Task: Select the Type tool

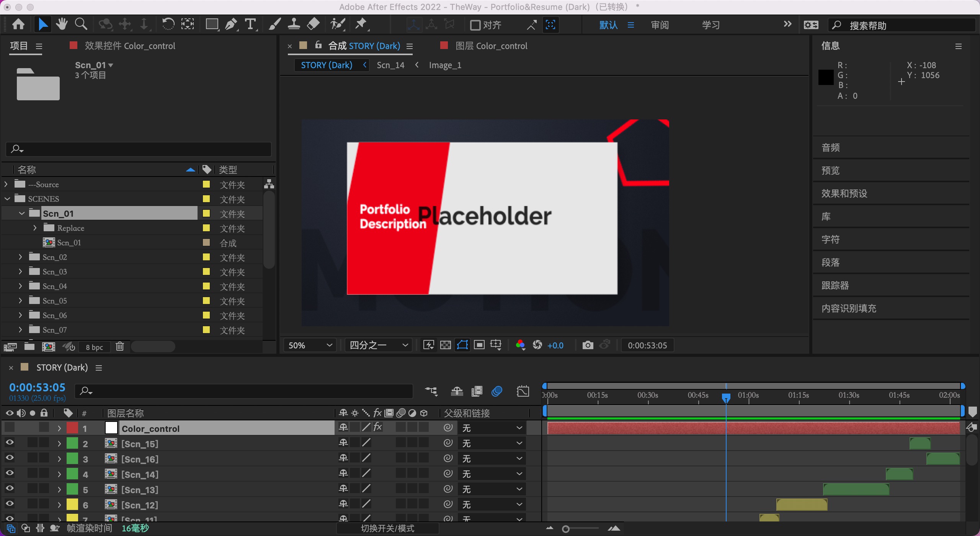Action: coord(250,25)
